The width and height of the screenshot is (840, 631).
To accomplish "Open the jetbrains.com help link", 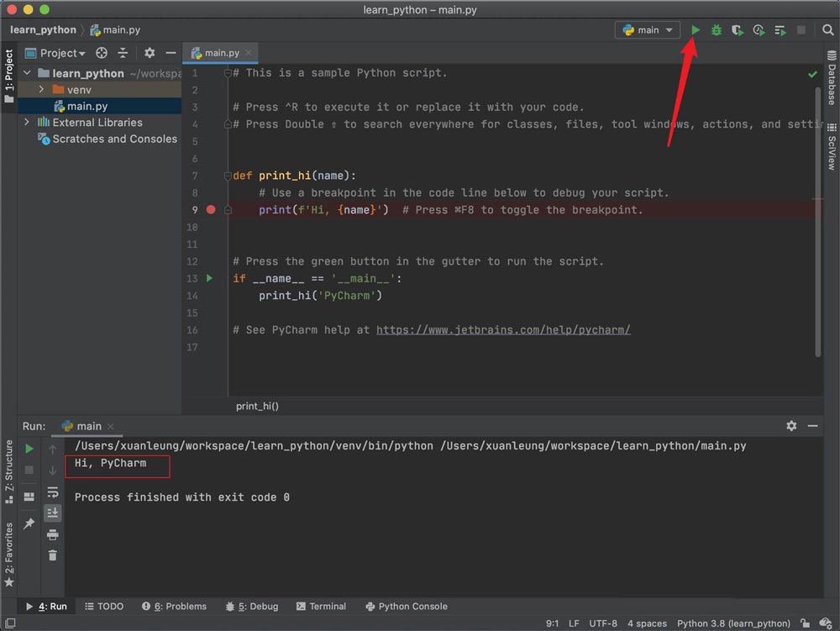I will tap(503, 330).
